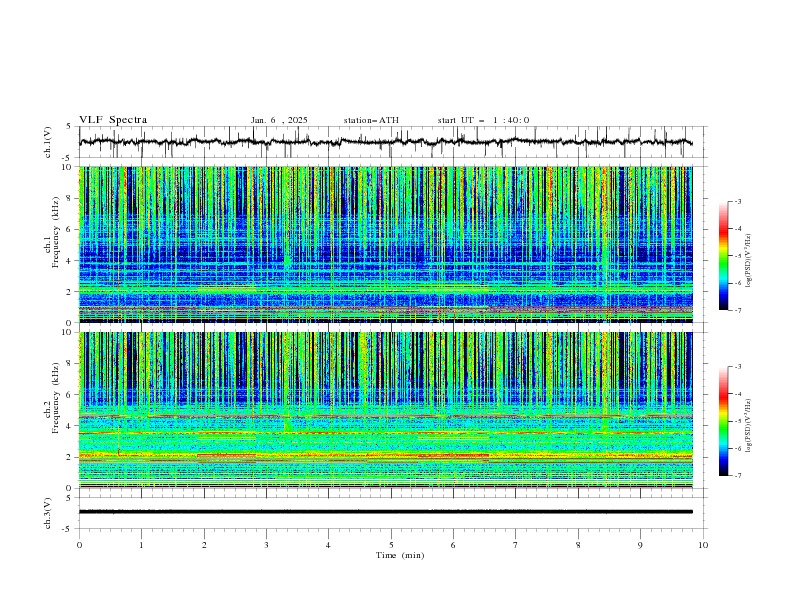The width and height of the screenshot is (792, 612).
Task: Click the "-3" tick on ch.1 colorbar
Action: point(737,201)
